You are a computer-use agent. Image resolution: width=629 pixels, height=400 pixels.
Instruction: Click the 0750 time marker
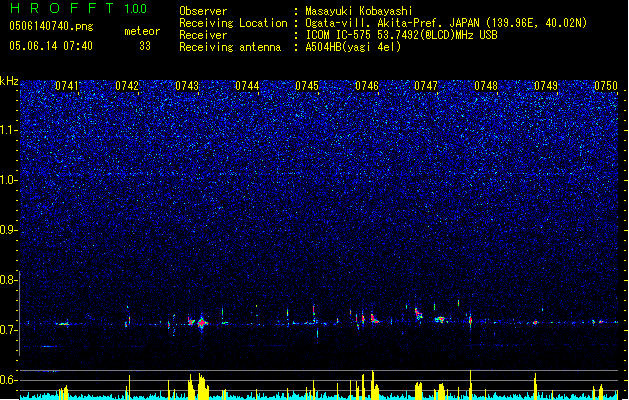point(606,86)
